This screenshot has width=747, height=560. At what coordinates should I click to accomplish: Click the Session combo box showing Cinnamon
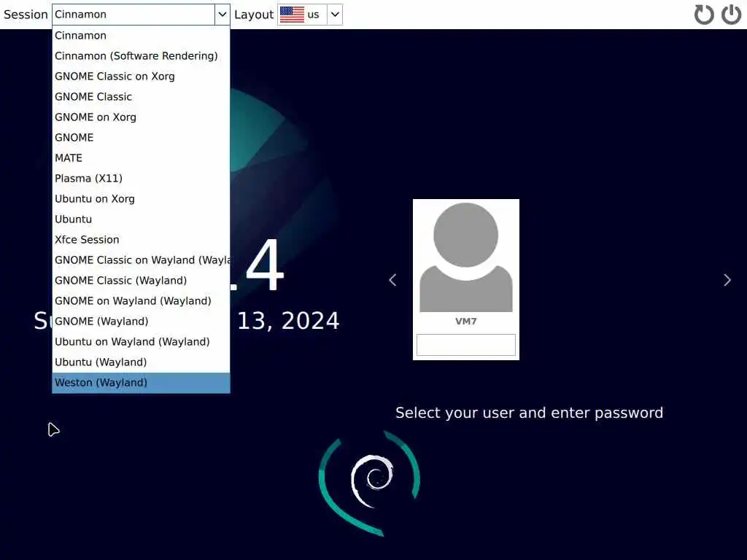click(141, 15)
